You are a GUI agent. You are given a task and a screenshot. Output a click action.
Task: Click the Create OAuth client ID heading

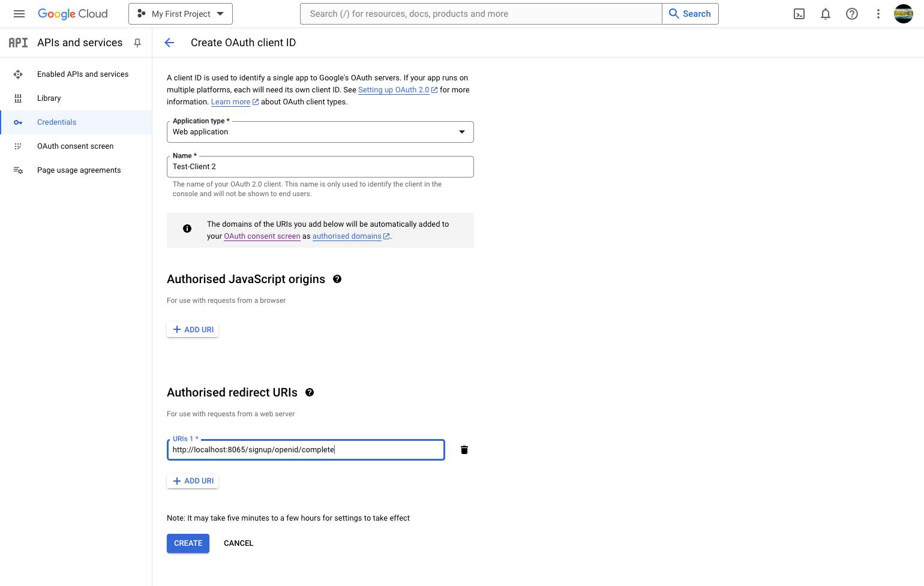[243, 43]
